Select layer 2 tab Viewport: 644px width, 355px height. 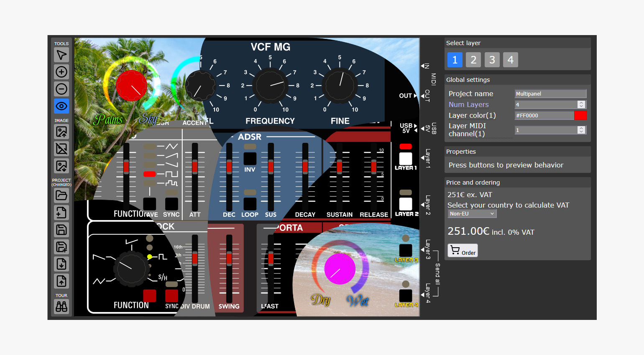click(473, 60)
